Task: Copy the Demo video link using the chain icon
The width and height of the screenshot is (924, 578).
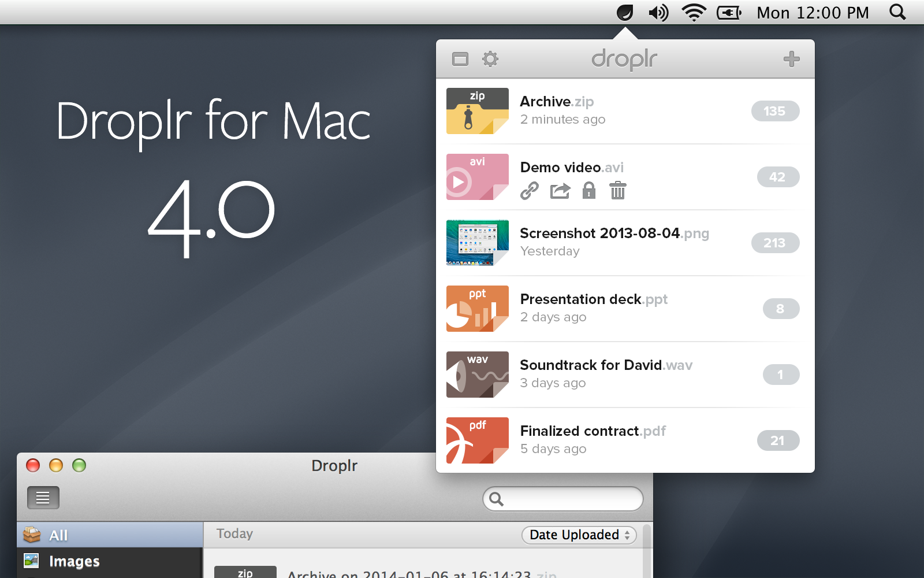Action: (x=530, y=191)
